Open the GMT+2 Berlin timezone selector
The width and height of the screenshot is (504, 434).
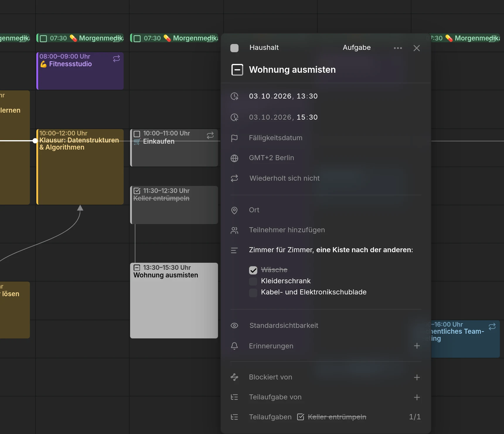[271, 158]
